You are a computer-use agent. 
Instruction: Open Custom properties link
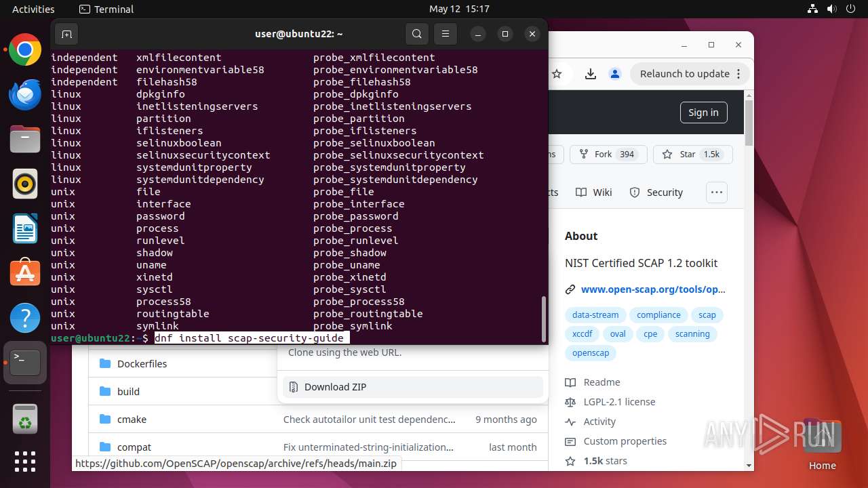(x=625, y=441)
